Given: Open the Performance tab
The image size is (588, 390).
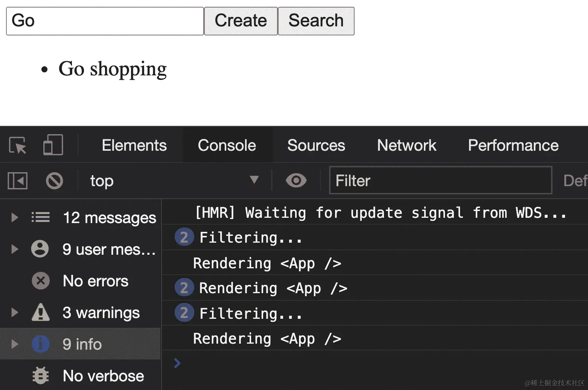Looking at the screenshot, I should (513, 145).
